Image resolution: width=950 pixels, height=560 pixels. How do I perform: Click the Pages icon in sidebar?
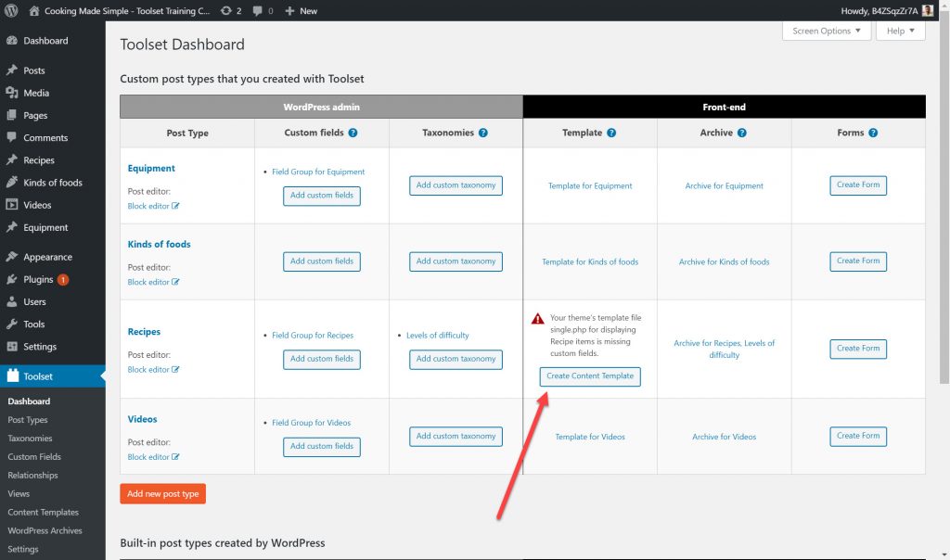[x=11, y=115]
